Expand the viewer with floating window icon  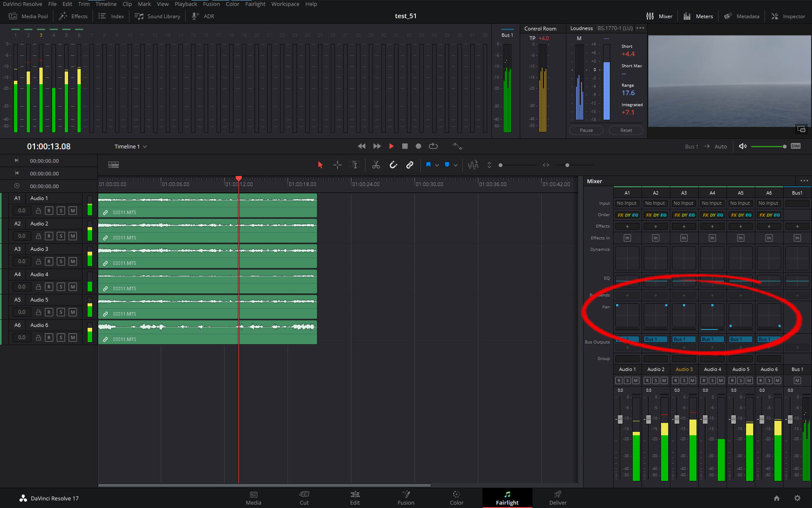pyautogui.click(x=801, y=129)
